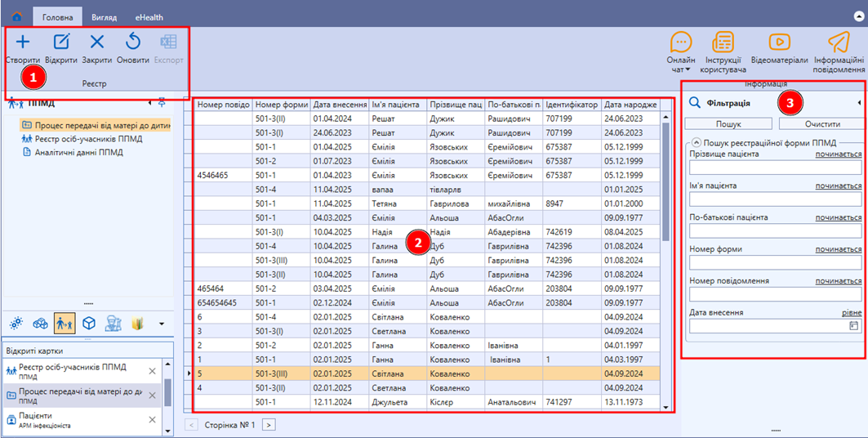Open Процес передачі від матері tree item

96,124
